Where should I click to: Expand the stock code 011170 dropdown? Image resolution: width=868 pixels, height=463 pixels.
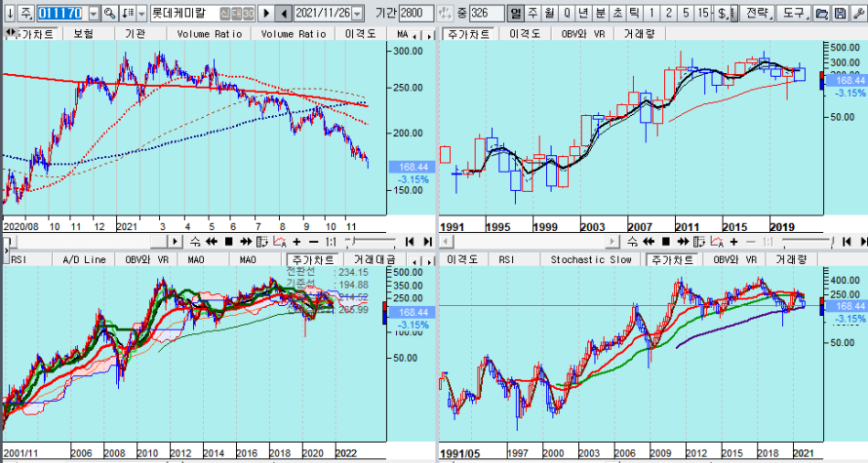[93, 13]
